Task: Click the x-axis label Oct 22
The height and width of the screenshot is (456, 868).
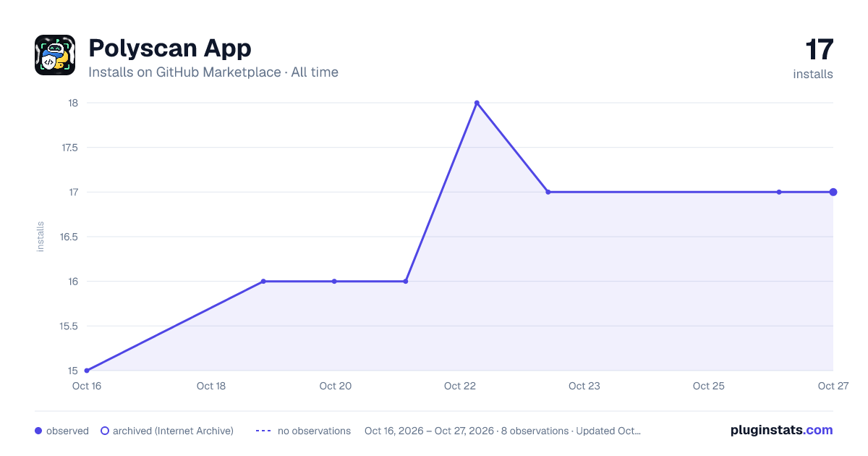Action: coord(460,386)
